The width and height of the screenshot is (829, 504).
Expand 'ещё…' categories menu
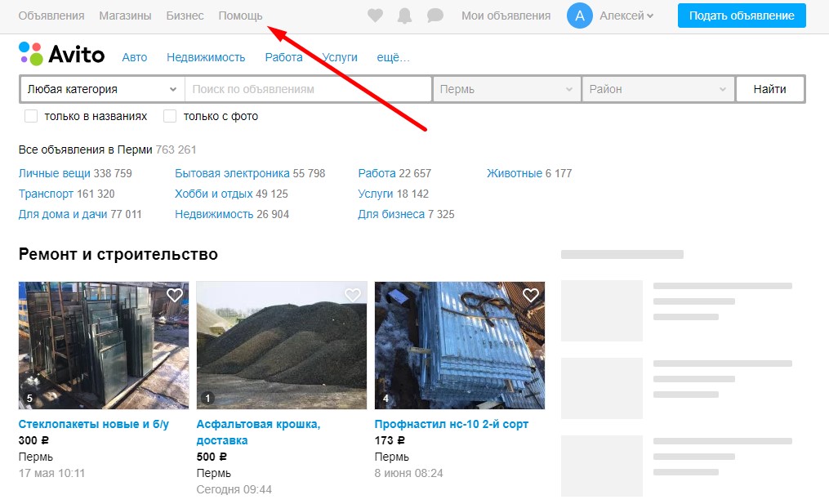[x=393, y=57]
